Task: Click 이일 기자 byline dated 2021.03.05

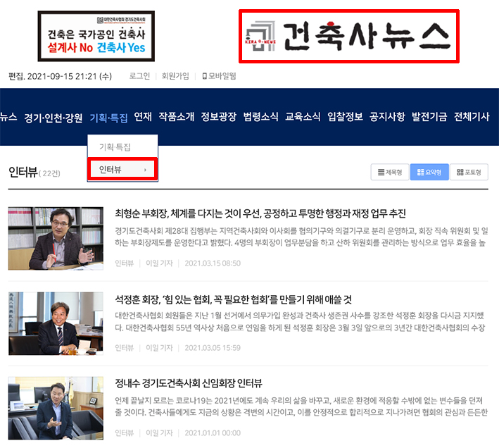Action: coord(159,348)
